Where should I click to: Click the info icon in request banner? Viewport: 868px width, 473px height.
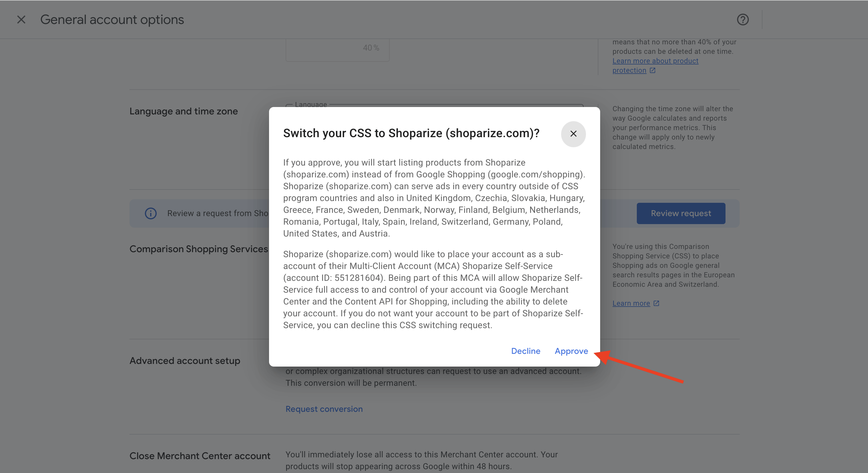tap(150, 213)
